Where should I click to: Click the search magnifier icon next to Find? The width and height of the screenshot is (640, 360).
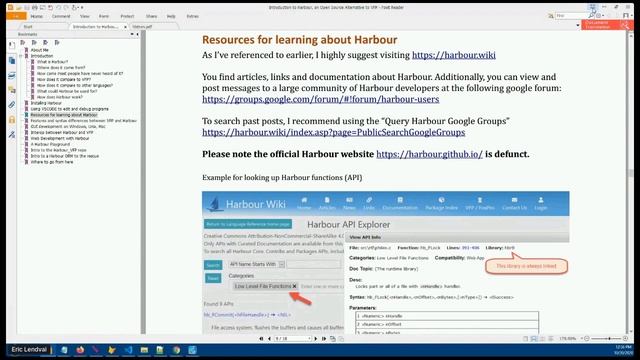(x=591, y=16)
